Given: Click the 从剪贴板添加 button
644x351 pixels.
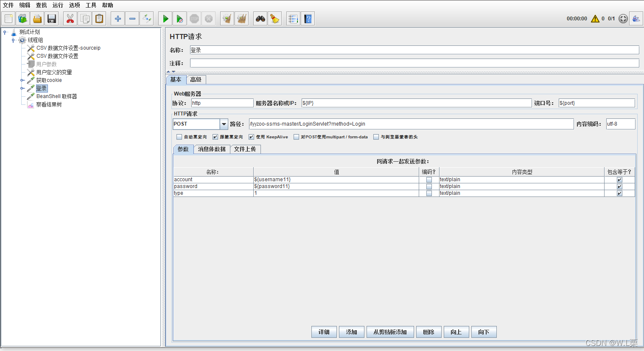Looking at the screenshot, I should (x=390, y=332).
